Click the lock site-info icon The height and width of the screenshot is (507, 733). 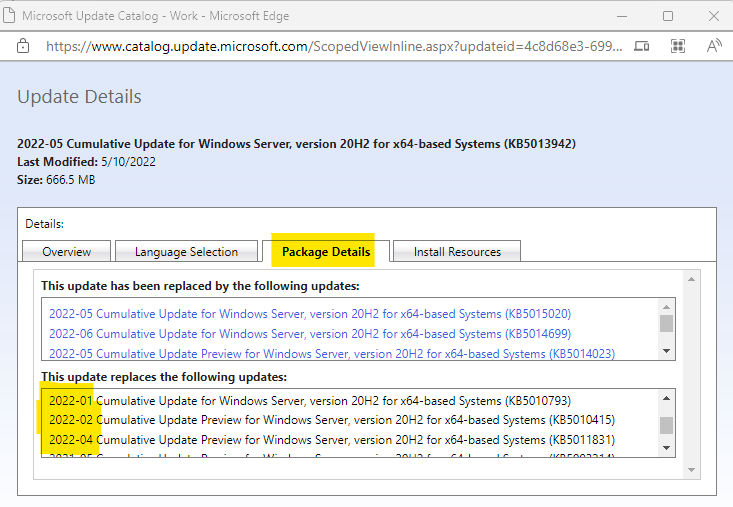tap(23, 46)
